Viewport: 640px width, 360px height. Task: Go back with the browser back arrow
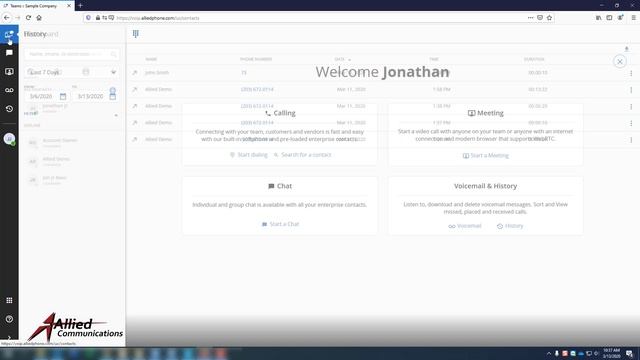(x=7, y=18)
